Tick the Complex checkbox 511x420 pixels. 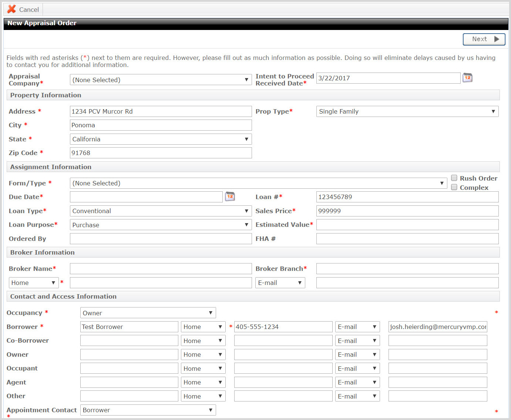point(454,187)
